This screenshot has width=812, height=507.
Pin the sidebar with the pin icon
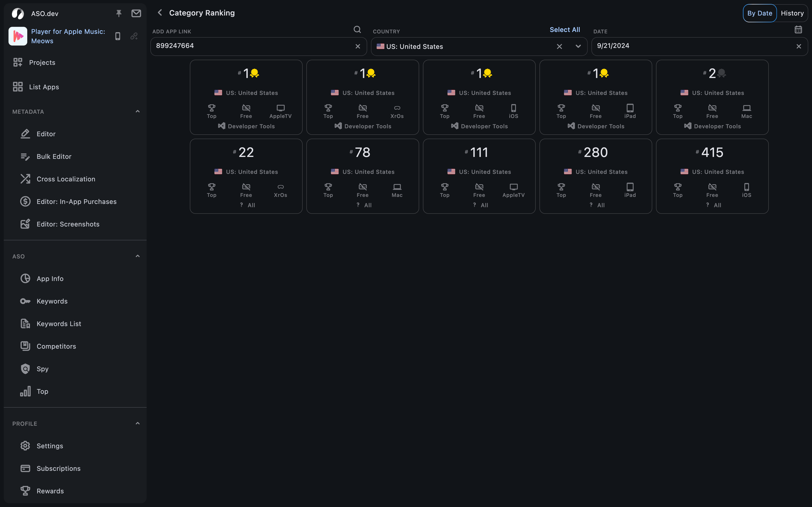[x=119, y=13]
